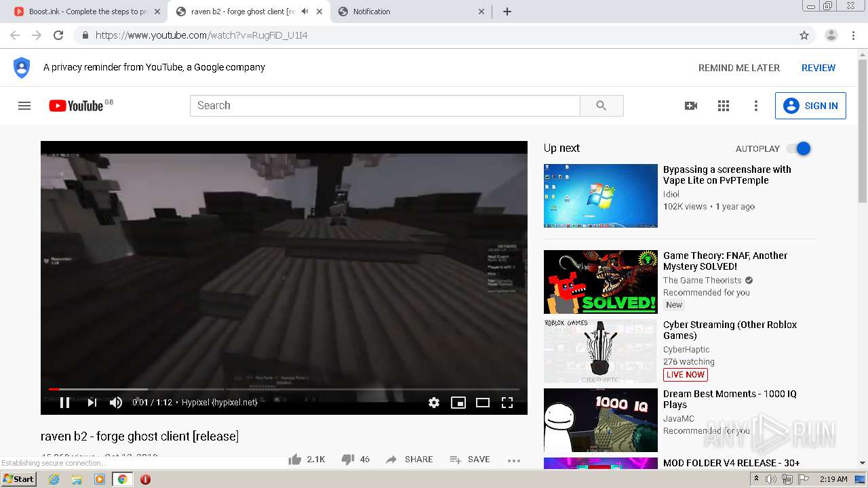The height and width of the screenshot is (488, 868).
Task: Open red shield app on taskbar
Action: point(145,479)
